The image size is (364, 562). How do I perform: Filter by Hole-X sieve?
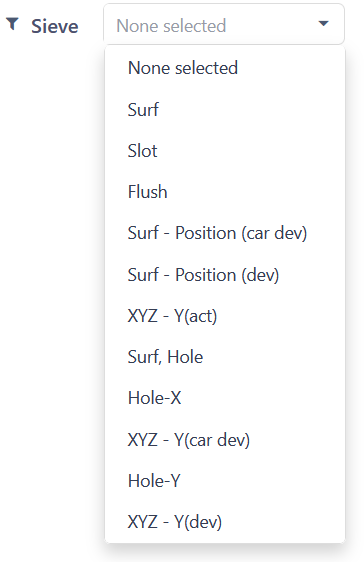click(225, 398)
